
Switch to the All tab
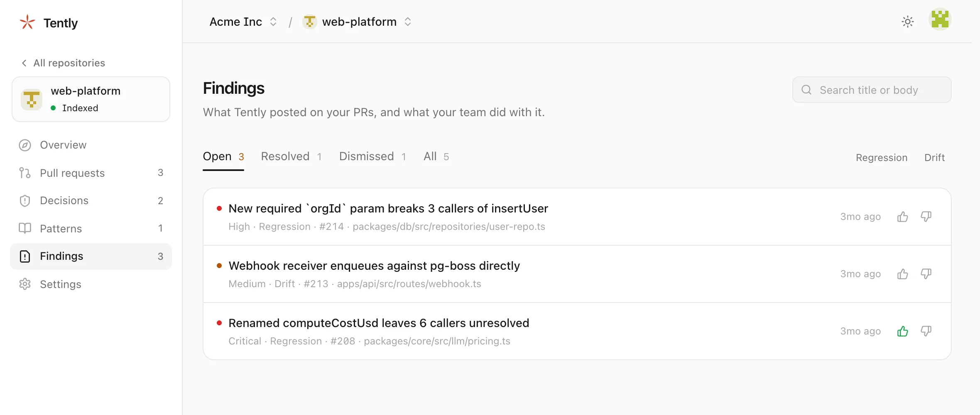(x=436, y=156)
